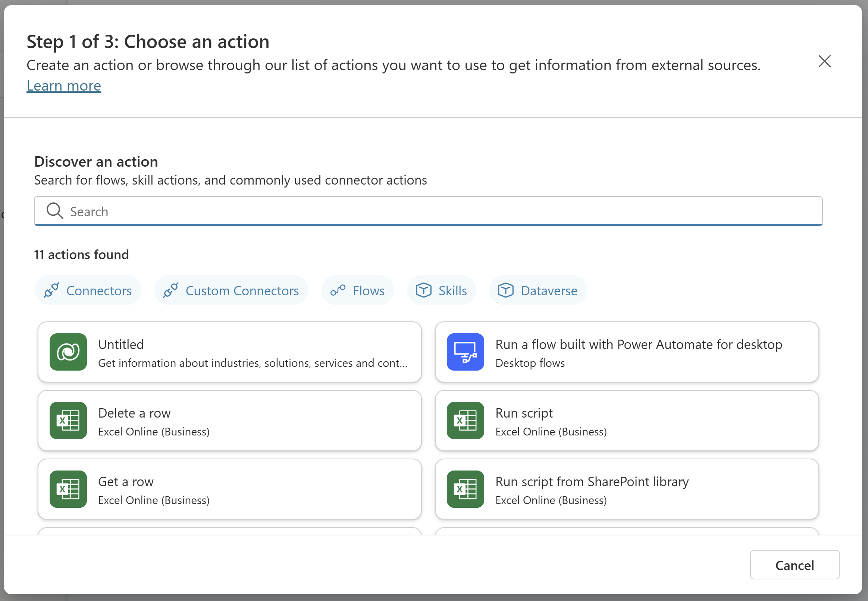Image resolution: width=868 pixels, height=601 pixels.
Task: Click the Untitled connector action icon
Action: (x=67, y=352)
